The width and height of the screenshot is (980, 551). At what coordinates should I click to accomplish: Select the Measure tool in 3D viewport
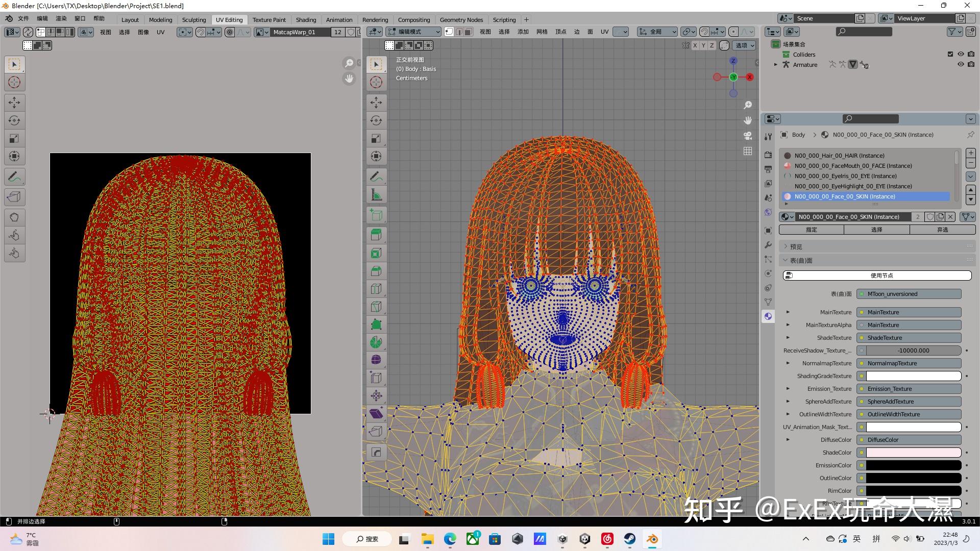tap(376, 195)
